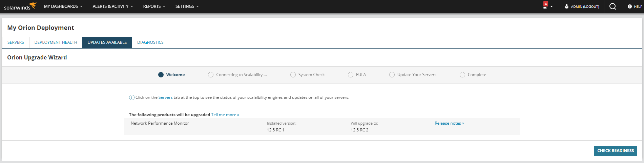Image resolution: width=644 pixels, height=163 pixels.
Task: Click the Help question mark icon
Action: (629, 6)
